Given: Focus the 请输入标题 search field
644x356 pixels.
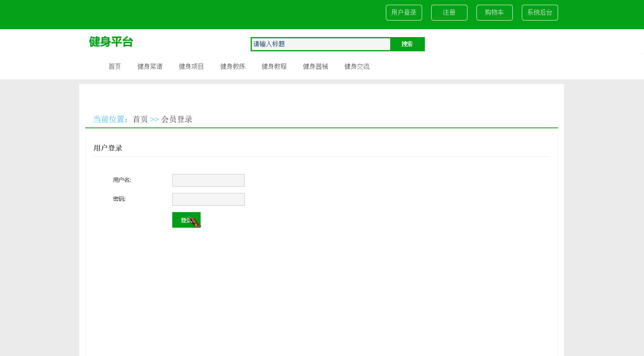Looking at the screenshot, I should click(x=321, y=44).
